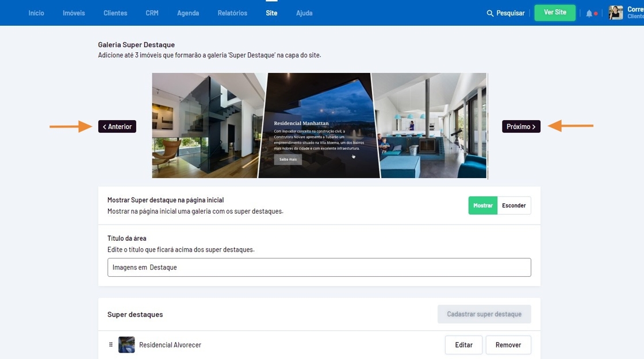The image size is (644, 359).
Task: Remove Residencial Alvorecer from super destaques
Action: [x=508, y=345]
